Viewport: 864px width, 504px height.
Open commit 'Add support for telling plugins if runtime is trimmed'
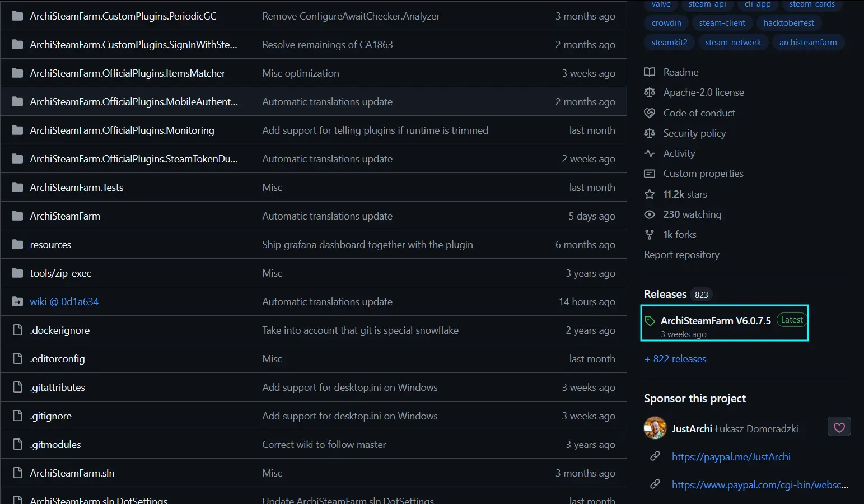375,130
